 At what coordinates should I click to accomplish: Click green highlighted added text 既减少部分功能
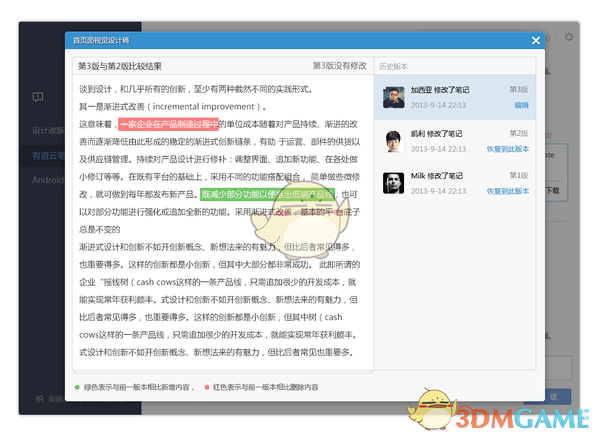(267, 194)
